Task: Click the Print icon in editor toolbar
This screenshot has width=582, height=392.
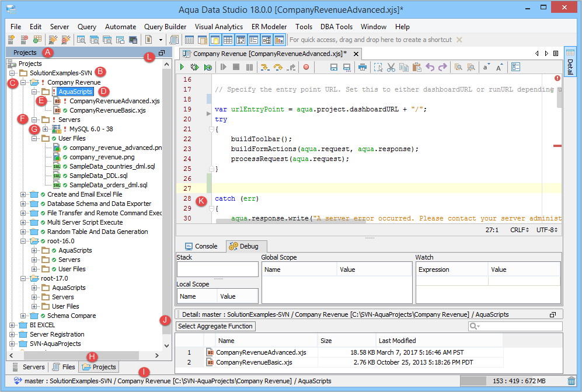Action: coord(363,68)
